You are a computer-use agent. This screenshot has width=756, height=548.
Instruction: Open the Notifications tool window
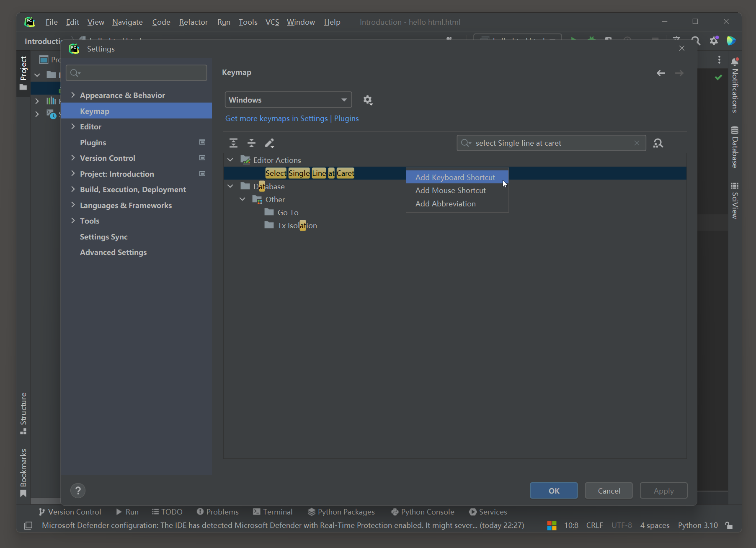[735, 85]
